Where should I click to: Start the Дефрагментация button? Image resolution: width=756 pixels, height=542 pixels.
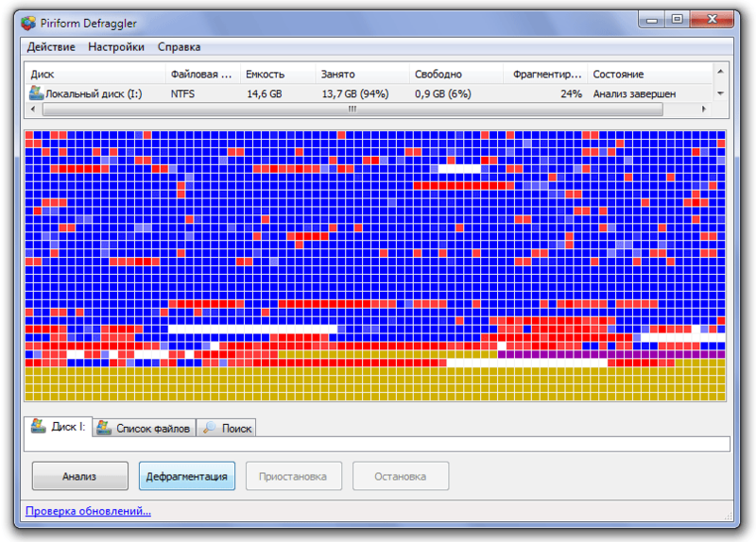187,476
